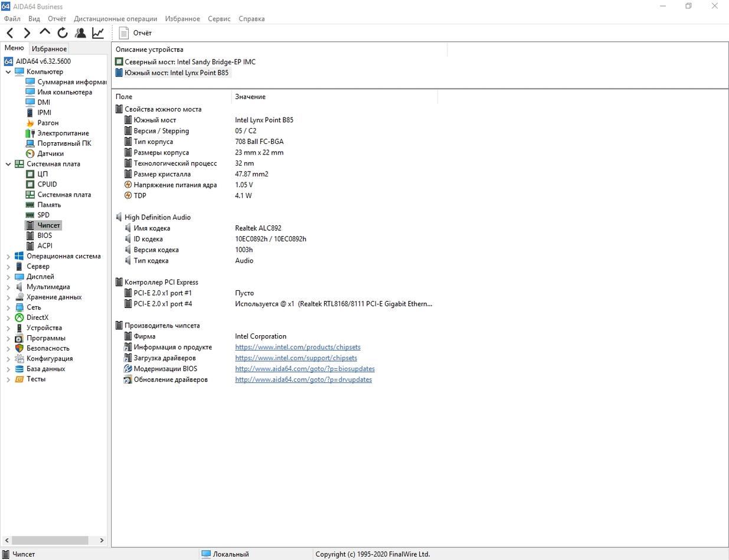Expand the Дисплей tree node
Screen dimensions: 729x560
coord(8,277)
